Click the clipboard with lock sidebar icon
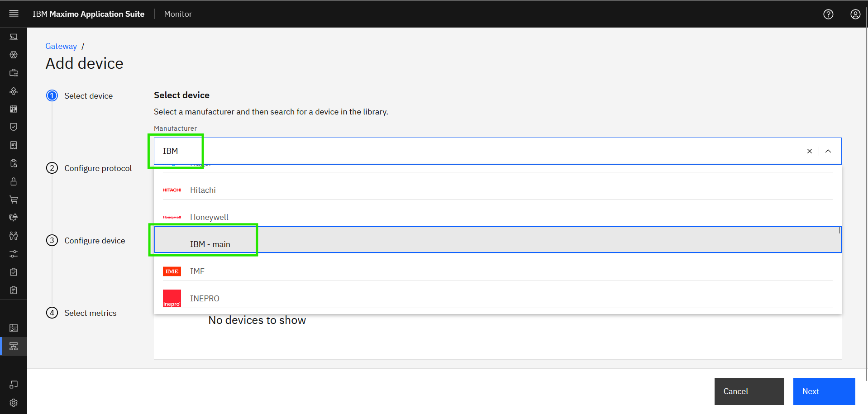 pyautogui.click(x=14, y=163)
